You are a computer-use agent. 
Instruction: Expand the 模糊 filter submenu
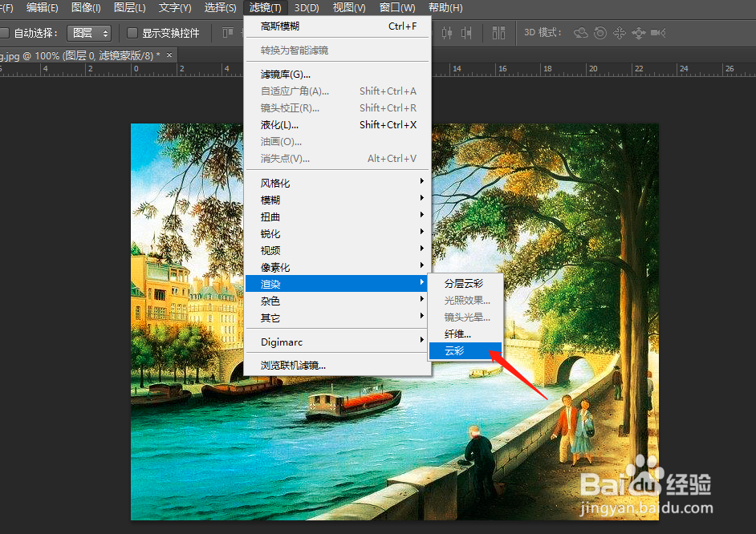pos(337,200)
